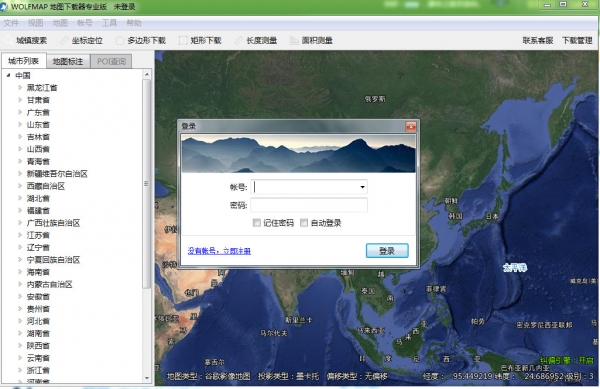The width and height of the screenshot is (600, 389).
Task: Select 安徽省 in the city list
Action: (38, 296)
